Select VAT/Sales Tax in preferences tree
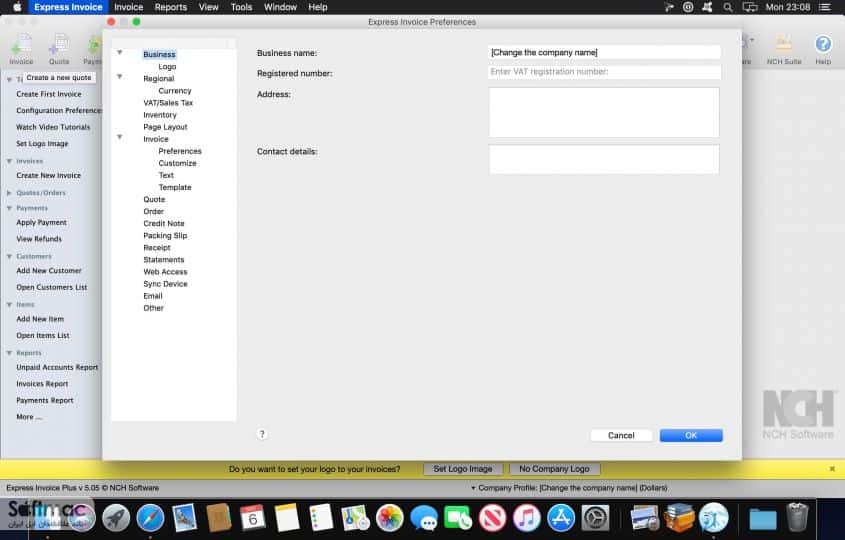The width and height of the screenshot is (845, 540). click(x=168, y=102)
